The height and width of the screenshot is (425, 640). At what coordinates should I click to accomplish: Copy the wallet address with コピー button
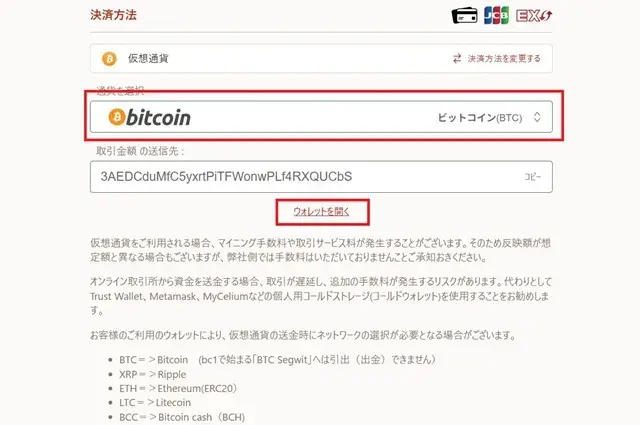(532, 176)
